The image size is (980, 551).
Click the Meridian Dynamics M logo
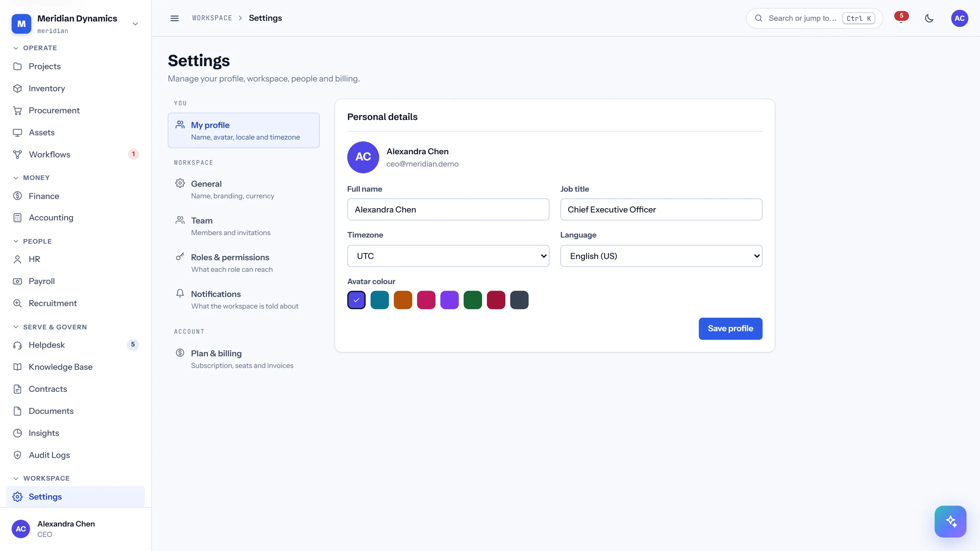[x=21, y=24]
